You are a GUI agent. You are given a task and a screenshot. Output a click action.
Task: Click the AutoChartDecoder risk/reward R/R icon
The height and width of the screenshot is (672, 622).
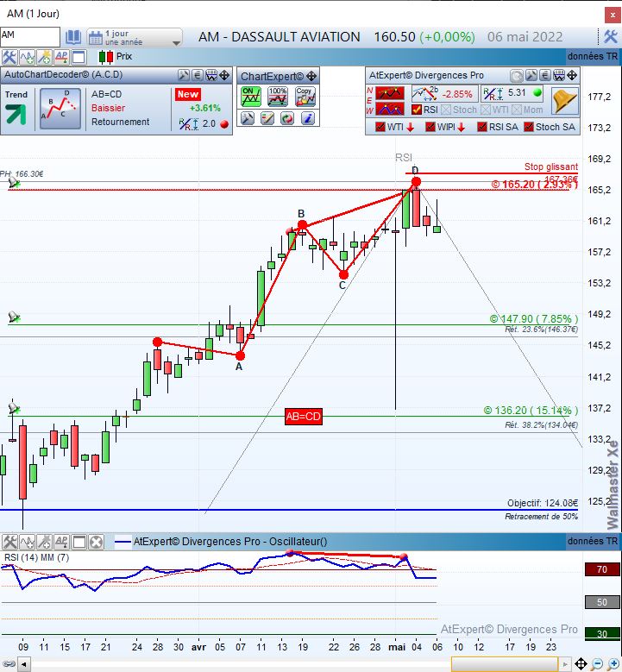pos(189,124)
